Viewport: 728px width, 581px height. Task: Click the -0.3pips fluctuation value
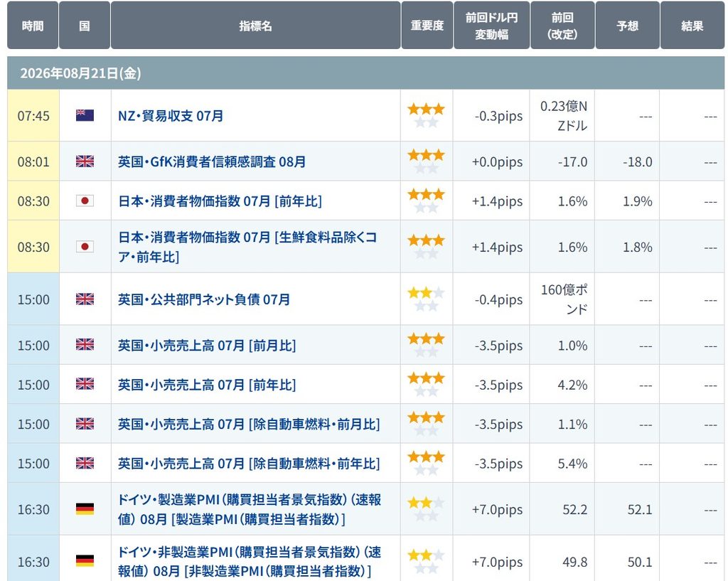[x=498, y=116]
